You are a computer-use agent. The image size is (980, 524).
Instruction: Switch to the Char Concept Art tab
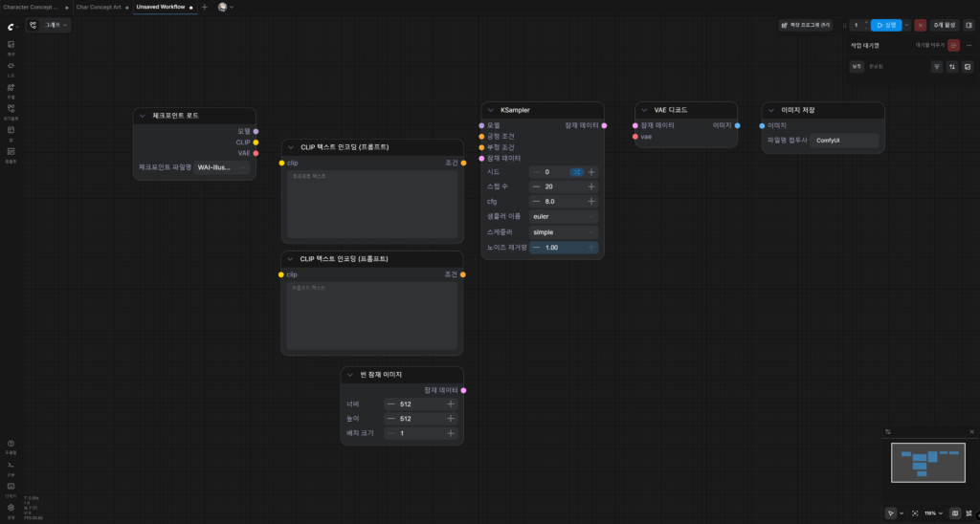pos(99,7)
